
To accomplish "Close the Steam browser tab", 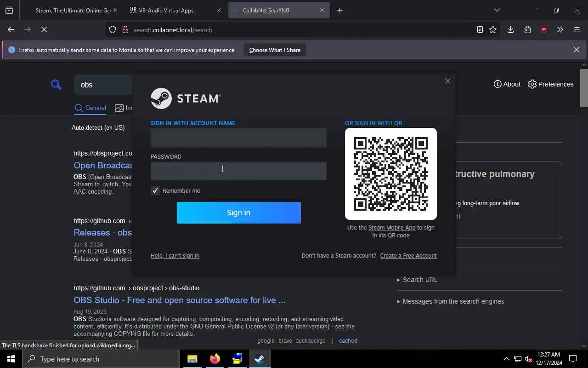I will (x=115, y=10).
